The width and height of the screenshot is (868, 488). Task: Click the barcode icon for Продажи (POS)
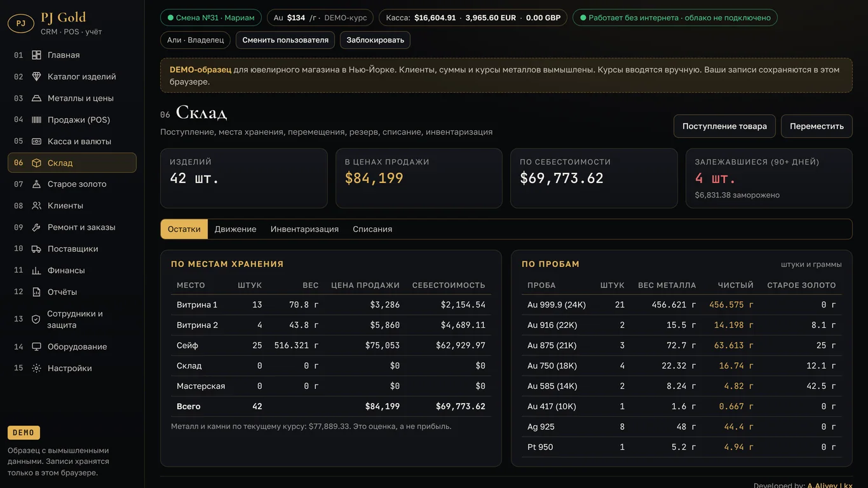pos(37,120)
